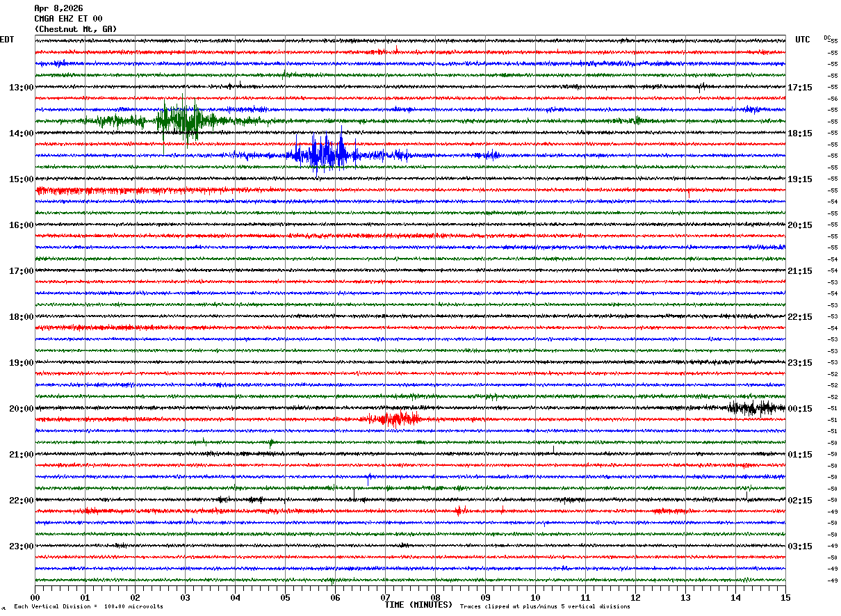
Task: Click the Chestnut Mt, GA location label
Action: (76, 29)
